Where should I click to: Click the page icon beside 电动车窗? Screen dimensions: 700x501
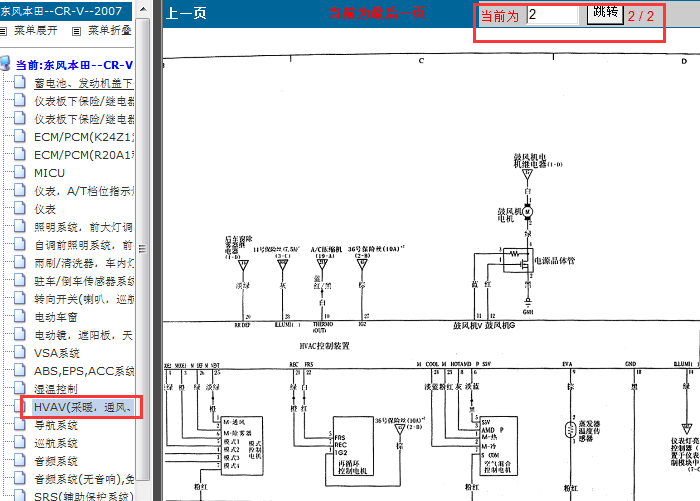tap(20, 316)
